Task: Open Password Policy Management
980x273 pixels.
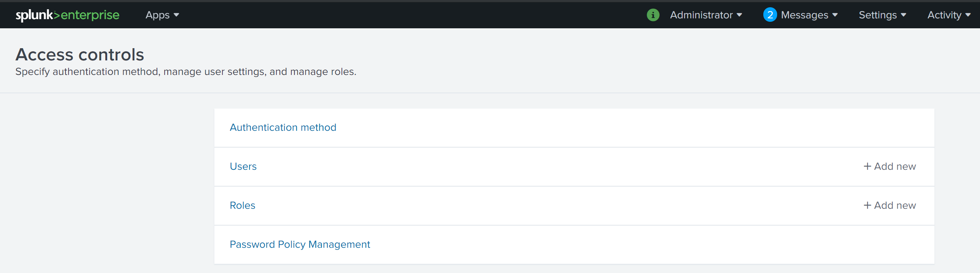Action: pyautogui.click(x=300, y=244)
